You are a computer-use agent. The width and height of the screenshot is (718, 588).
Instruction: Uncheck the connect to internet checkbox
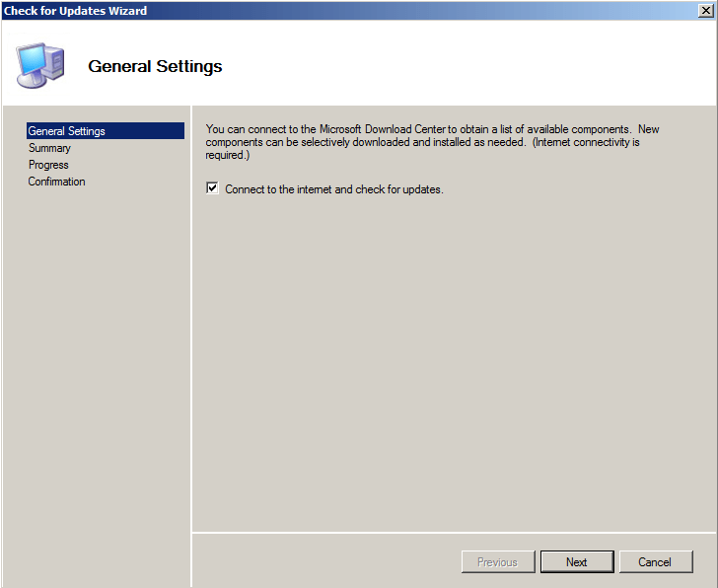(212, 188)
